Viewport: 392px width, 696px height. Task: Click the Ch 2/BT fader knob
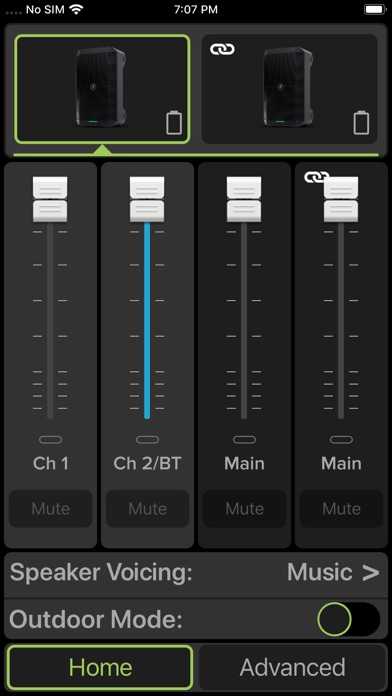[147, 199]
